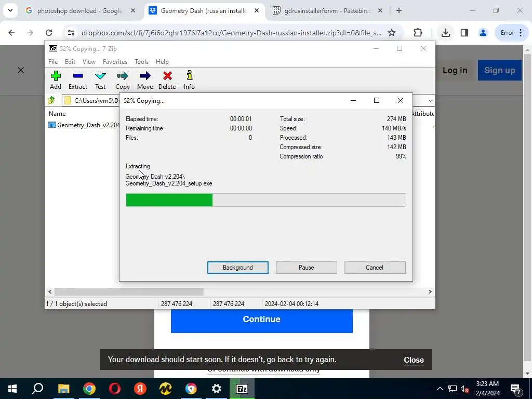
Task: Click the Chrome address bar URL
Action: (x=231, y=33)
